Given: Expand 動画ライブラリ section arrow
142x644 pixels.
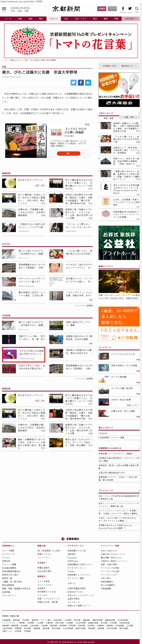Looking at the screenshot, I should click(x=139, y=266).
